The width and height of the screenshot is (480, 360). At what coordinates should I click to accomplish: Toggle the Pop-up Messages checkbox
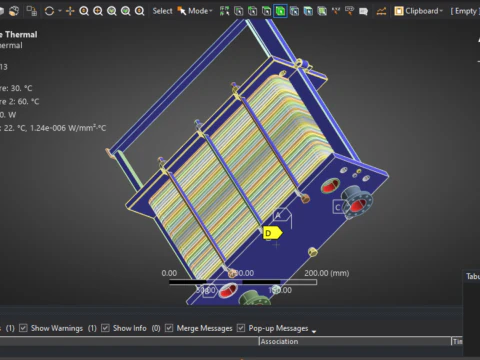click(241, 328)
